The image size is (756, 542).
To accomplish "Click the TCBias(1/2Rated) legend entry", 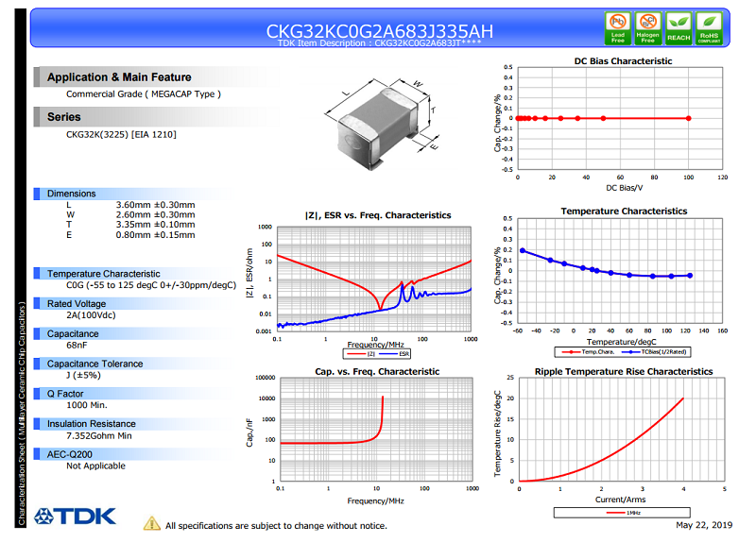I will point(654,351).
